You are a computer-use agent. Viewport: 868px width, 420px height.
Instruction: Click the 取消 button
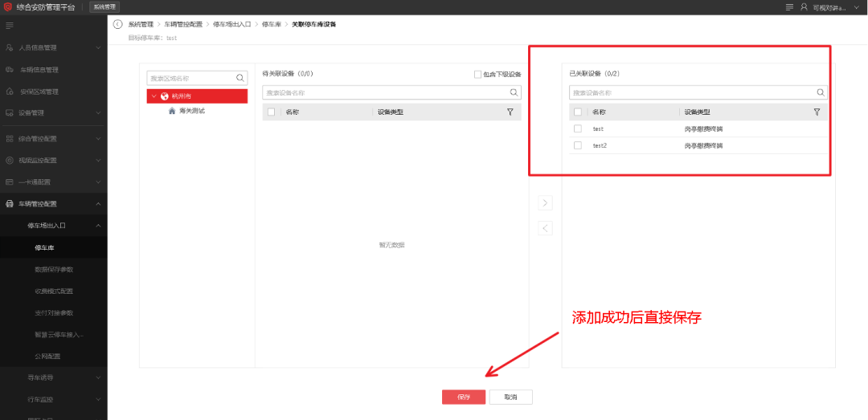coord(511,398)
